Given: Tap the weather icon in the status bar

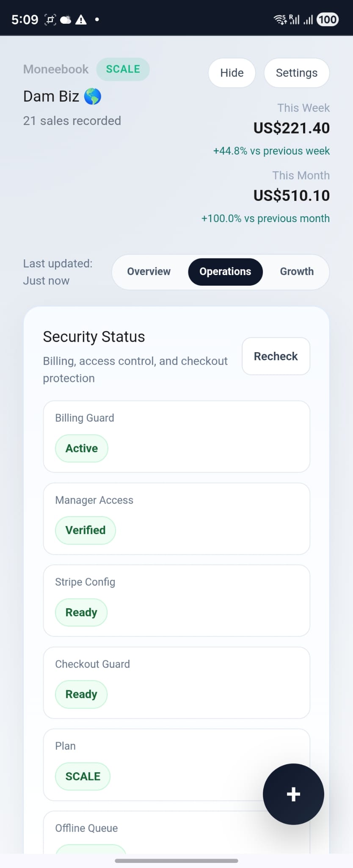Looking at the screenshot, I should coord(66,19).
